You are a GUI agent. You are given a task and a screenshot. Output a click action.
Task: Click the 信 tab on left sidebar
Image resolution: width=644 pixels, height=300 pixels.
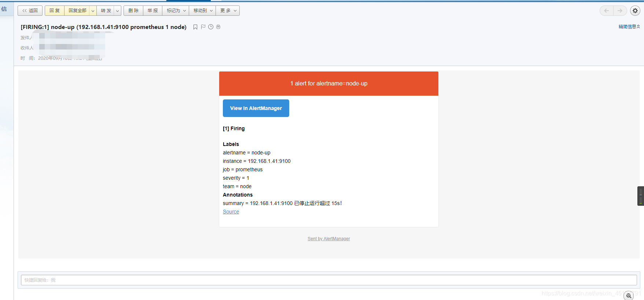(4, 9)
